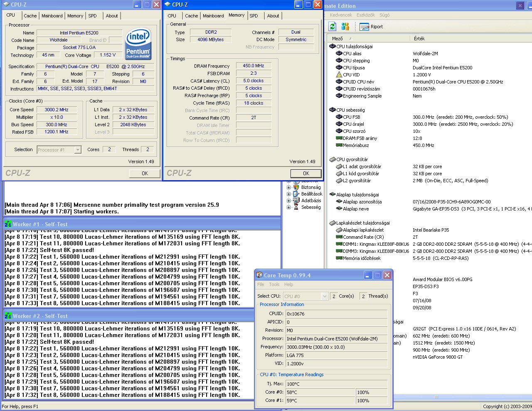Click the warning icon beside CPU VID
Viewport: 532px width, 411px height.
pos(339,75)
